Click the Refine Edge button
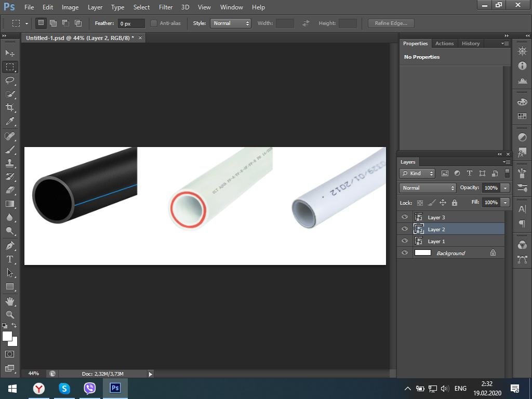The height and width of the screenshot is (399, 532). pyautogui.click(x=391, y=23)
